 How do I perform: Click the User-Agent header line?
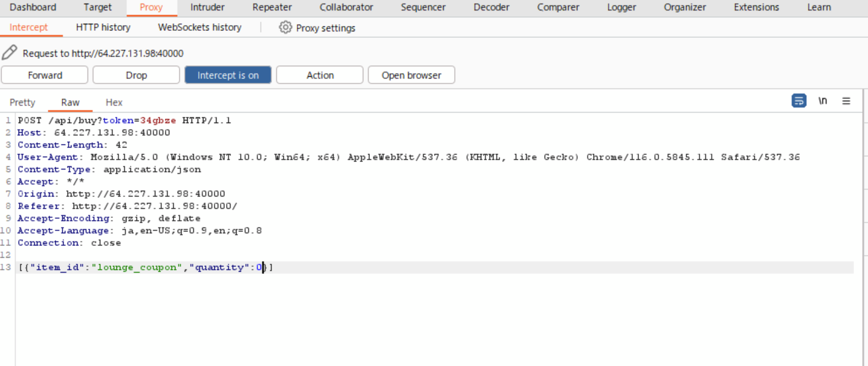(x=408, y=157)
